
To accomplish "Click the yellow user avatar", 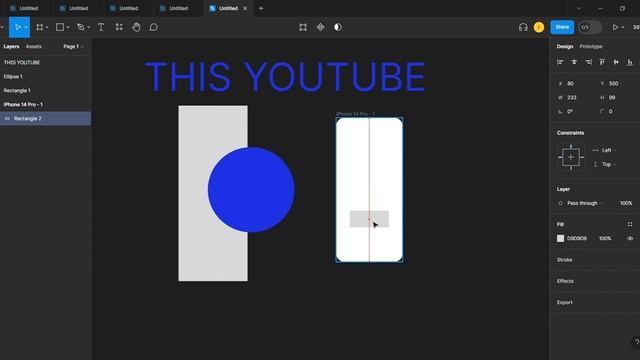I will point(539,27).
